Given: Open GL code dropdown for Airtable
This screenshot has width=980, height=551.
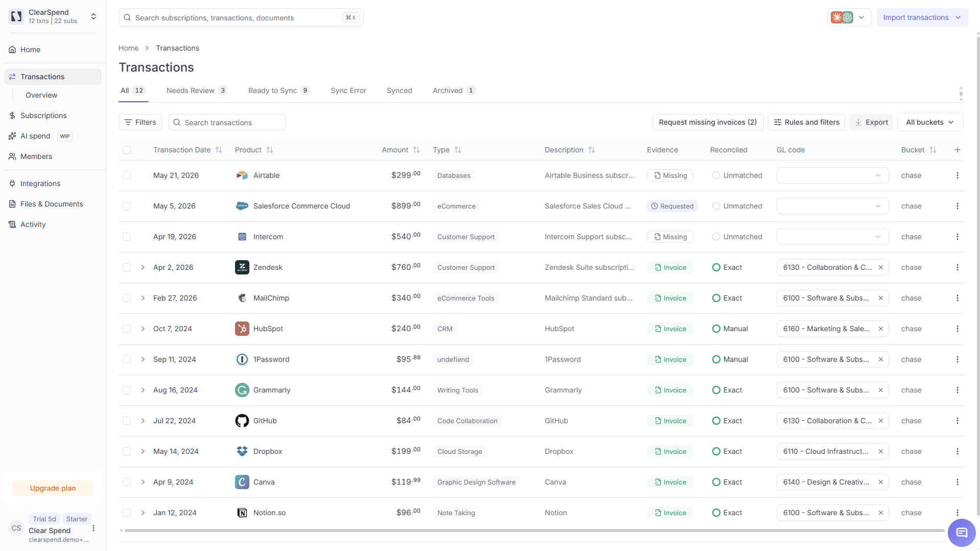Looking at the screenshot, I should (832, 175).
